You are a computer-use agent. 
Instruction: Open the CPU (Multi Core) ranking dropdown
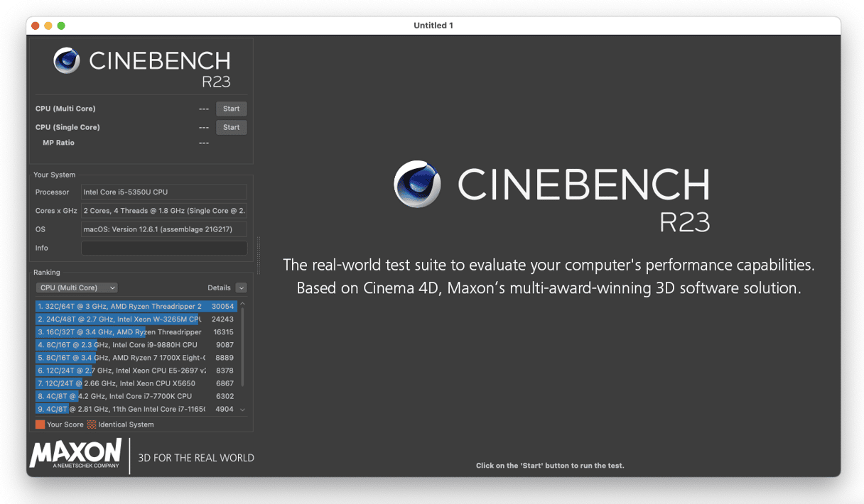pyautogui.click(x=77, y=287)
